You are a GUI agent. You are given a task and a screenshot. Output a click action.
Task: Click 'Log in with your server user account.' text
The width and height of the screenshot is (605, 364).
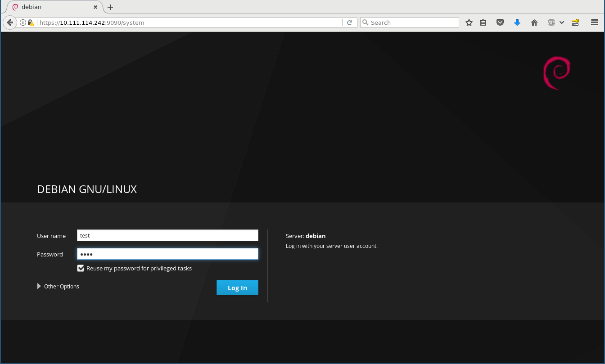point(332,246)
